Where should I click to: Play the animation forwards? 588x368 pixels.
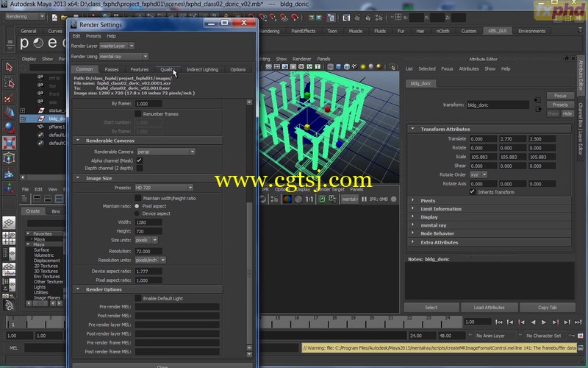pyautogui.click(x=544, y=322)
